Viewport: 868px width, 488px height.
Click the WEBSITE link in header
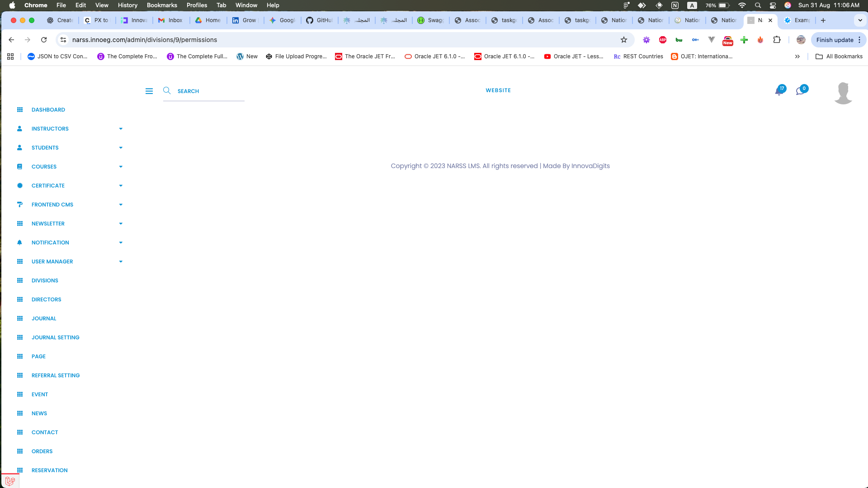pos(498,90)
